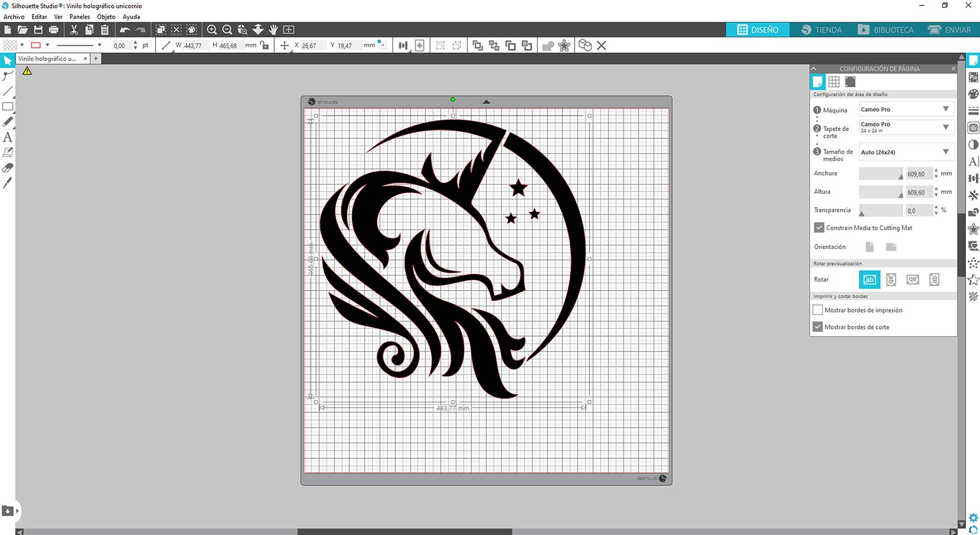Go to the BIBLIOTECA tab
Screen dimensions: 980x535
(886, 30)
